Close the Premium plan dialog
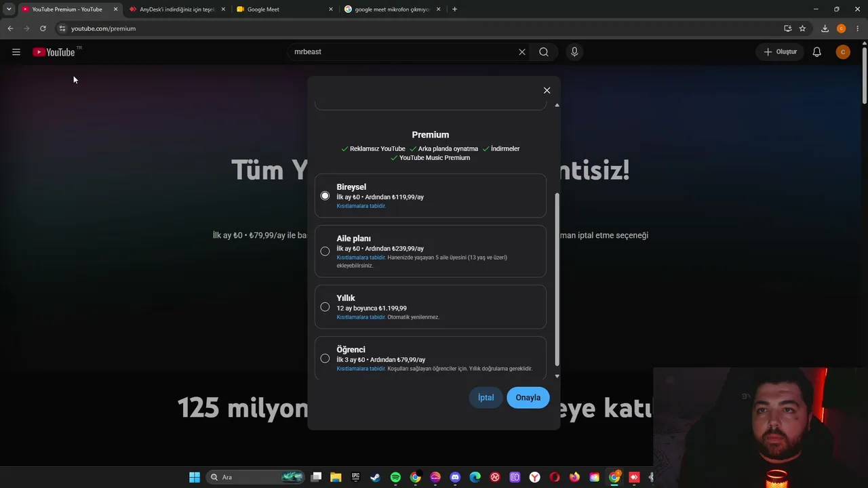The width and height of the screenshot is (868, 488). pos(547,90)
